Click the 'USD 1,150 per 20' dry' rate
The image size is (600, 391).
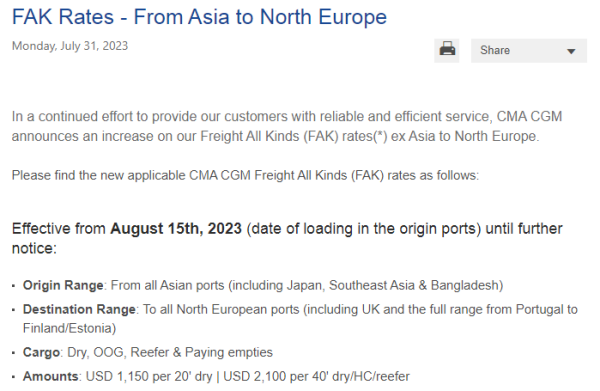click(149, 376)
